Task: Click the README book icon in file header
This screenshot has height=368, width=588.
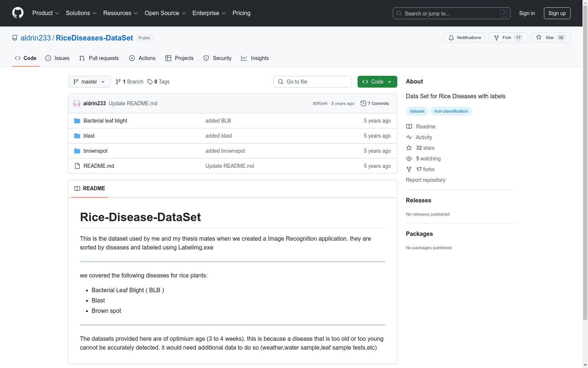Action: (77, 188)
